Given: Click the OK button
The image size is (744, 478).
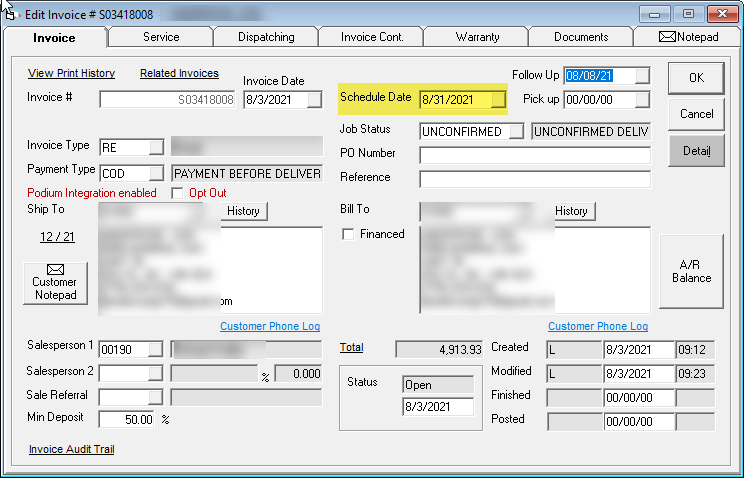Looking at the screenshot, I should pyautogui.click(x=696, y=78).
